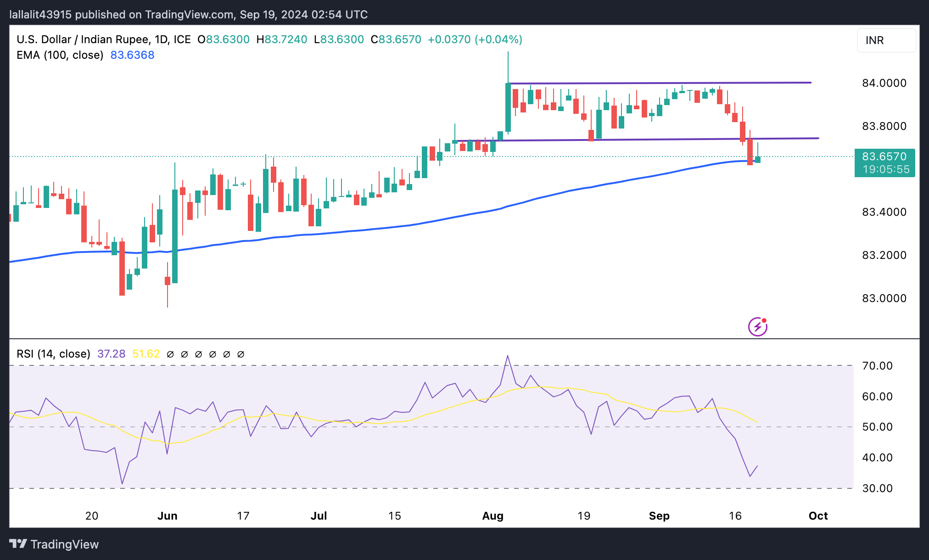The height and width of the screenshot is (560, 929).
Task: Click the TradingView logo at bottom left
Action: (54, 544)
